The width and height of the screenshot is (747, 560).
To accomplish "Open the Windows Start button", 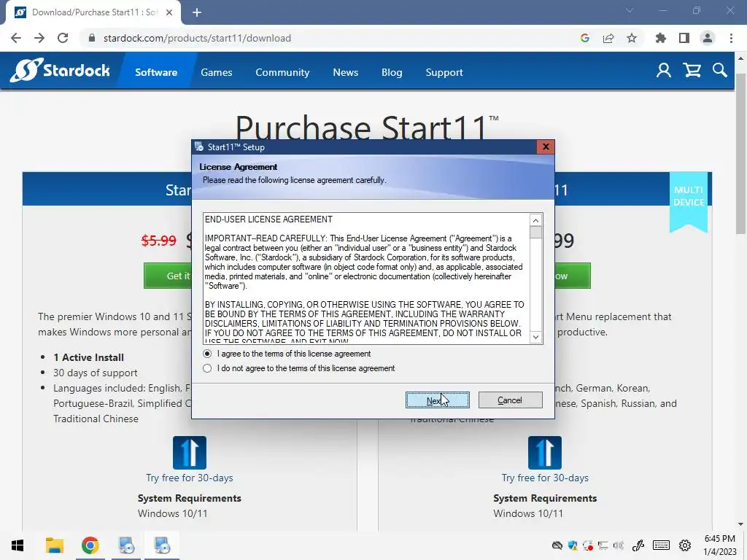I will point(18,545).
